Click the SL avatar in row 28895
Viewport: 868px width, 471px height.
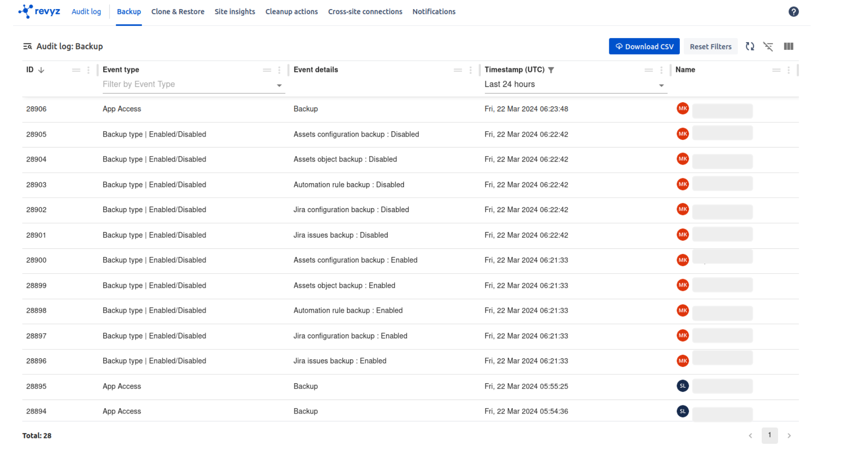(682, 386)
